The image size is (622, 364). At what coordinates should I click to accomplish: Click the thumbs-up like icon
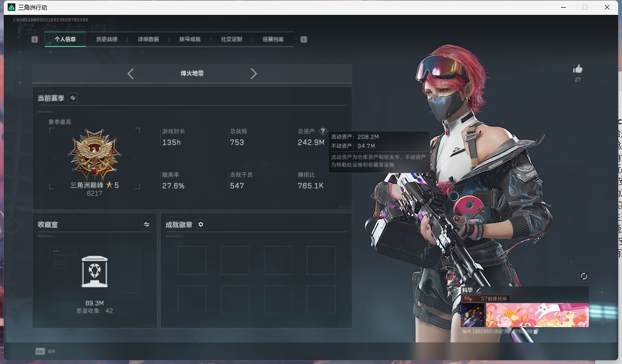coord(578,69)
